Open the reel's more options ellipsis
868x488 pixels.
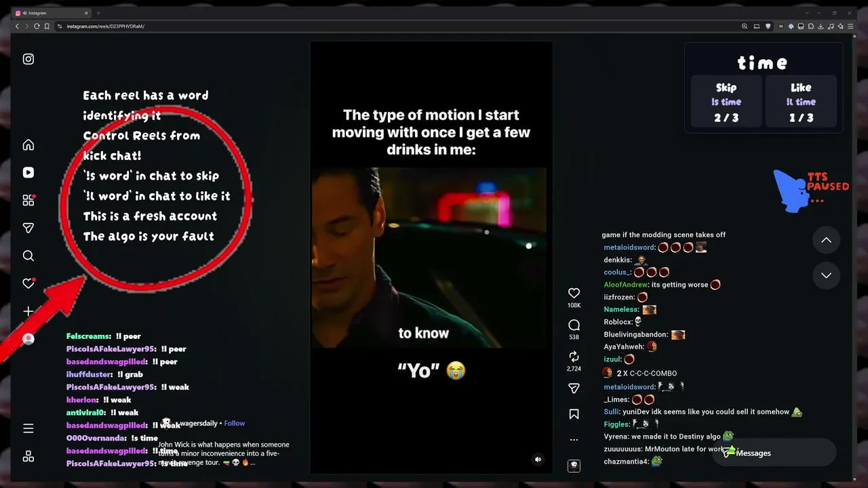click(x=574, y=439)
